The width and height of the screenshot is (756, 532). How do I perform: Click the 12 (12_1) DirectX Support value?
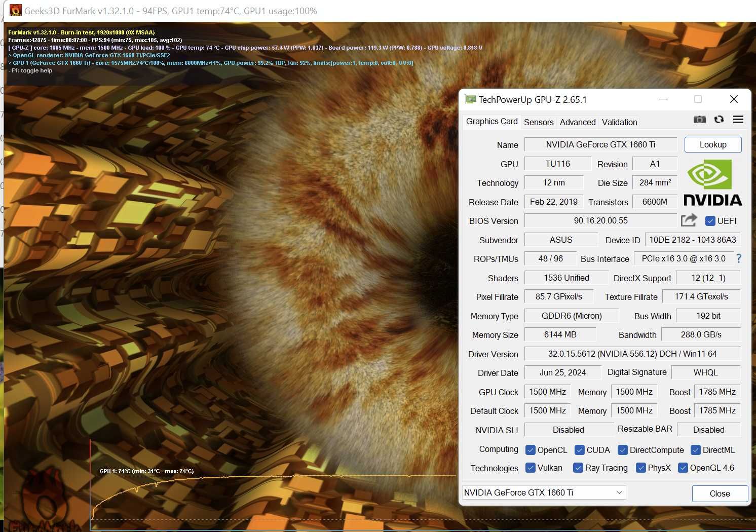[708, 278]
